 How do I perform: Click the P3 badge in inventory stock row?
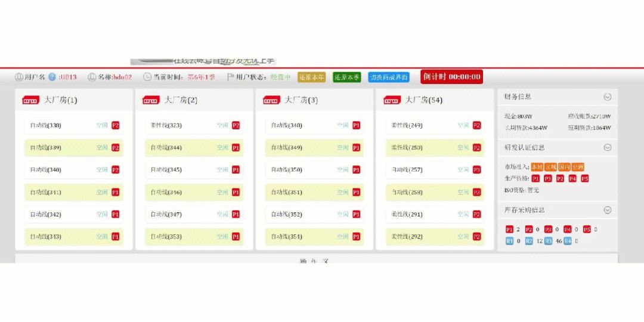(548, 230)
